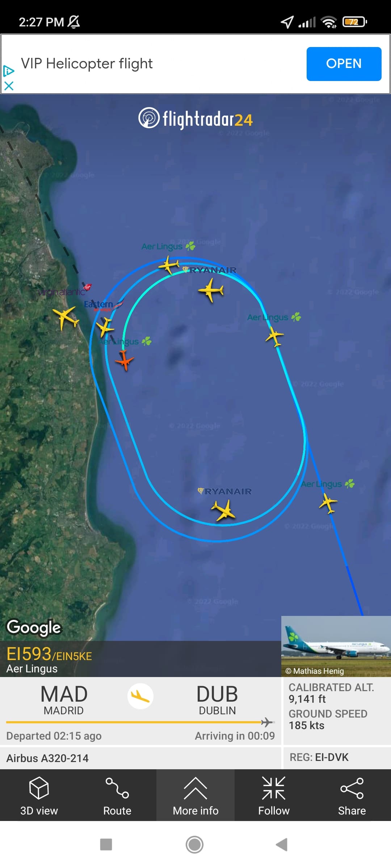Open the ad info triangle icon
This screenshot has height=868, width=391.
(x=9, y=71)
